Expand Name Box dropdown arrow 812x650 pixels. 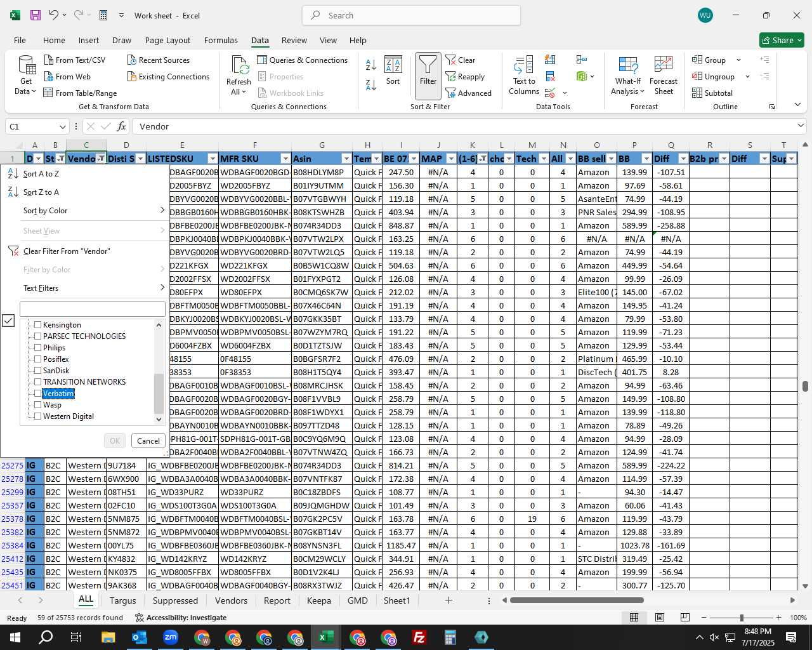62,126
